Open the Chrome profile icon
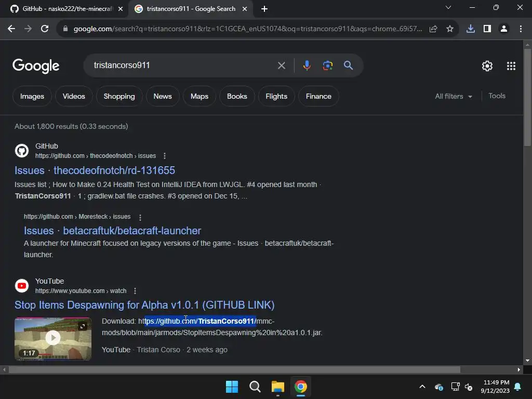Screen dimensions: 532x399 [504, 29]
